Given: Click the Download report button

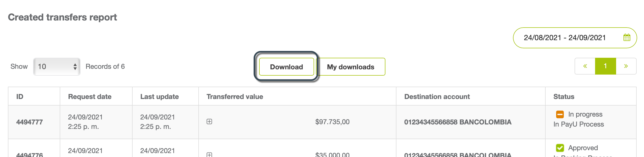Looking at the screenshot, I should point(286,67).
